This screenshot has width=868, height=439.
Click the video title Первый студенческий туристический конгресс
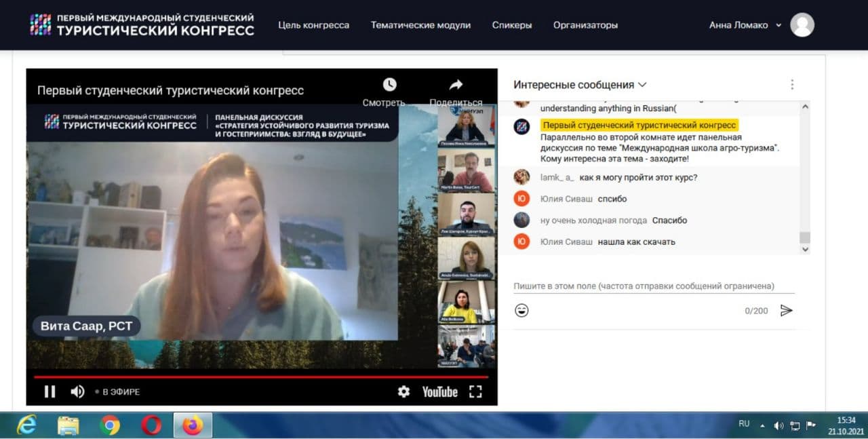click(170, 90)
